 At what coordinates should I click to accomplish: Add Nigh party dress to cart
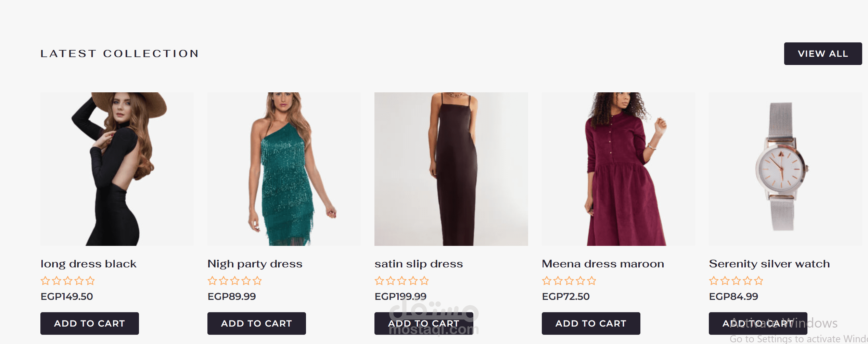[x=257, y=323]
